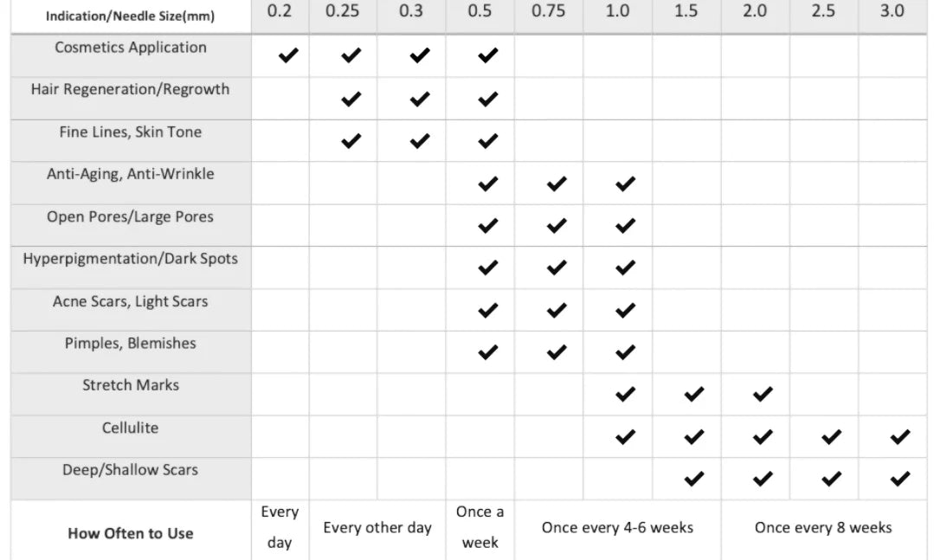This screenshot has height=560, width=934.
Task: Click Open Pores checkmark in 1.0 column
Action: pyautogui.click(x=625, y=226)
